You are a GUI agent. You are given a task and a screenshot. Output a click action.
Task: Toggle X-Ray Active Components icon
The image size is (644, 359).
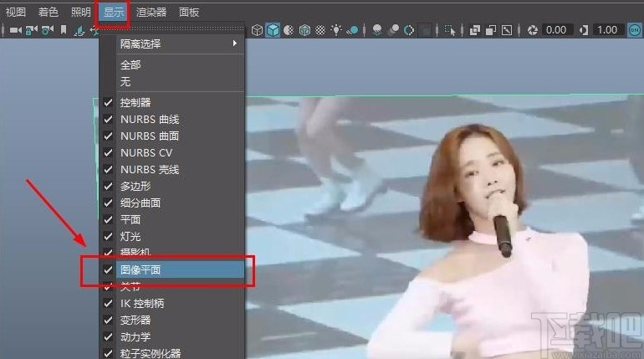point(491,30)
